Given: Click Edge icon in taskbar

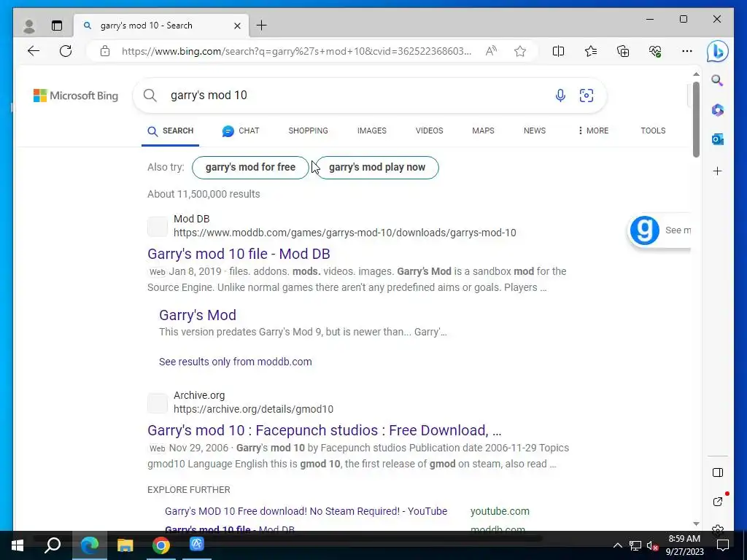Looking at the screenshot, I should pos(90,545).
